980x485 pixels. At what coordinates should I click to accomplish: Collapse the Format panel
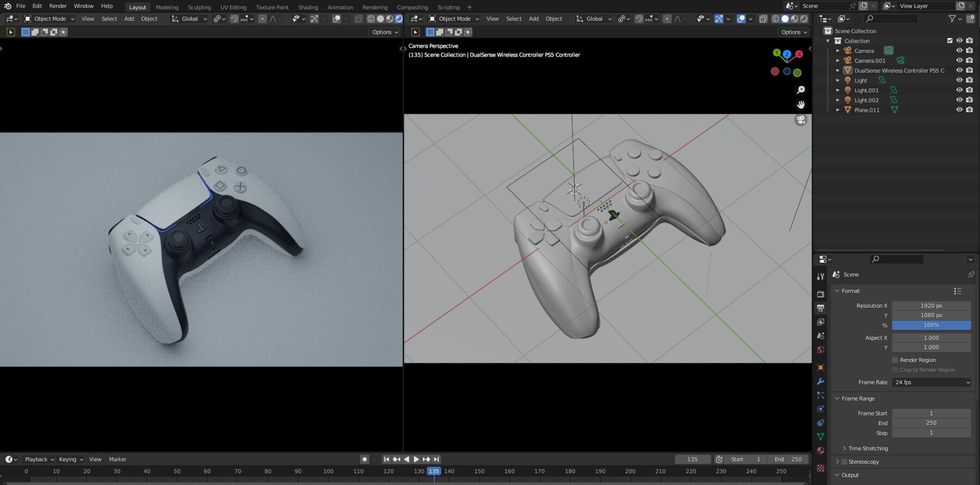click(850, 291)
